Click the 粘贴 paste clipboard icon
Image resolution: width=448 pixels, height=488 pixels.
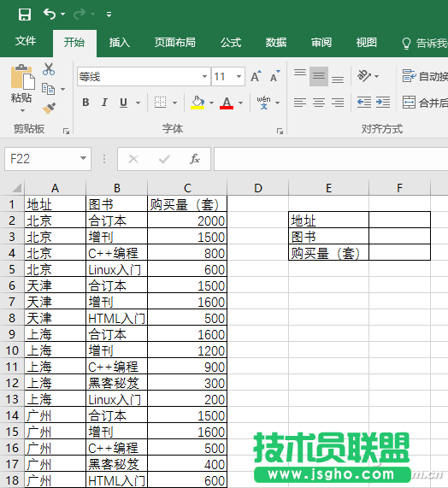23,77
